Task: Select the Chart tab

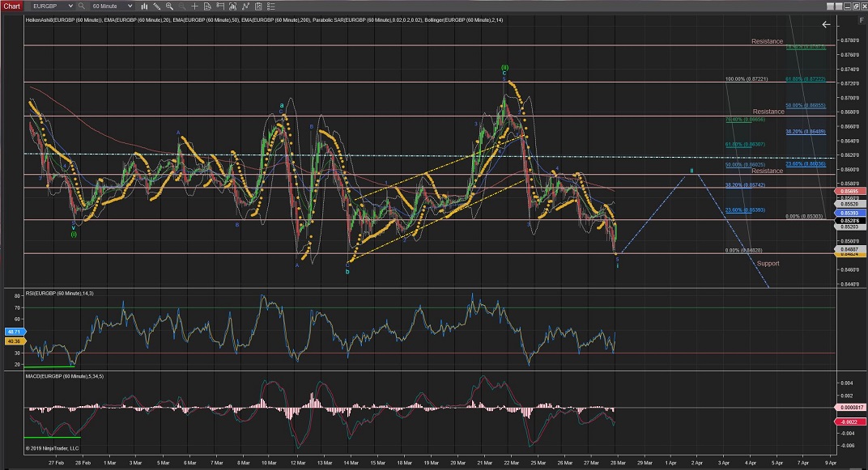Action: pos(12,6)
